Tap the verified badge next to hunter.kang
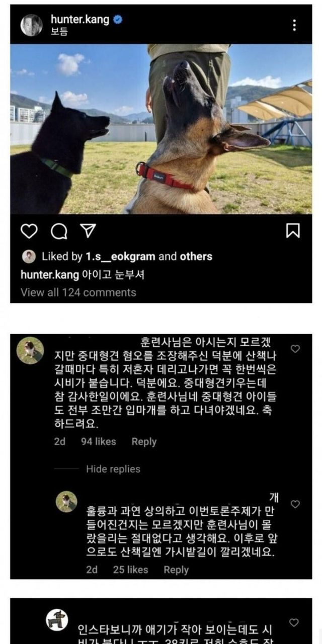 pos(118,20)
